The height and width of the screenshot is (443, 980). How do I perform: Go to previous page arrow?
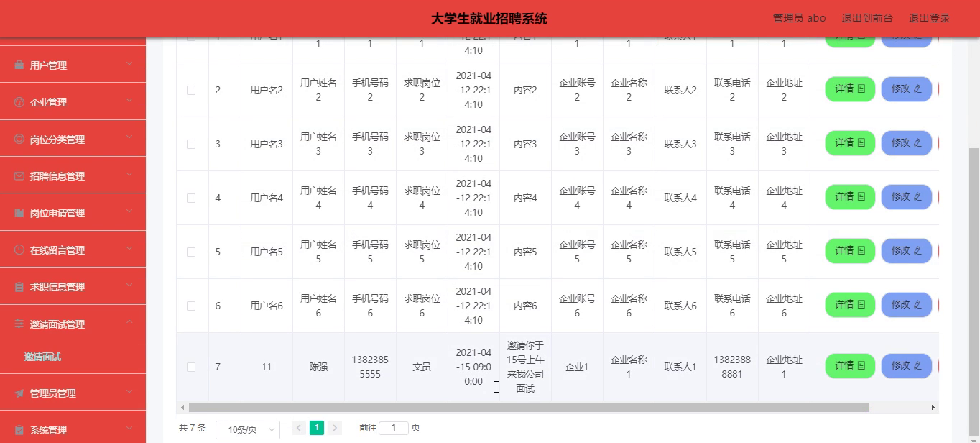(x=299, y=428)
